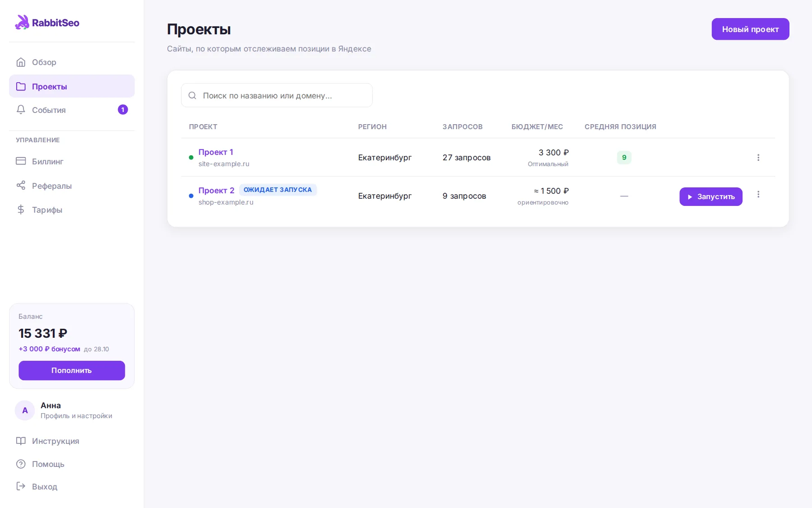Click the magnifier icon in the search box

192,95
